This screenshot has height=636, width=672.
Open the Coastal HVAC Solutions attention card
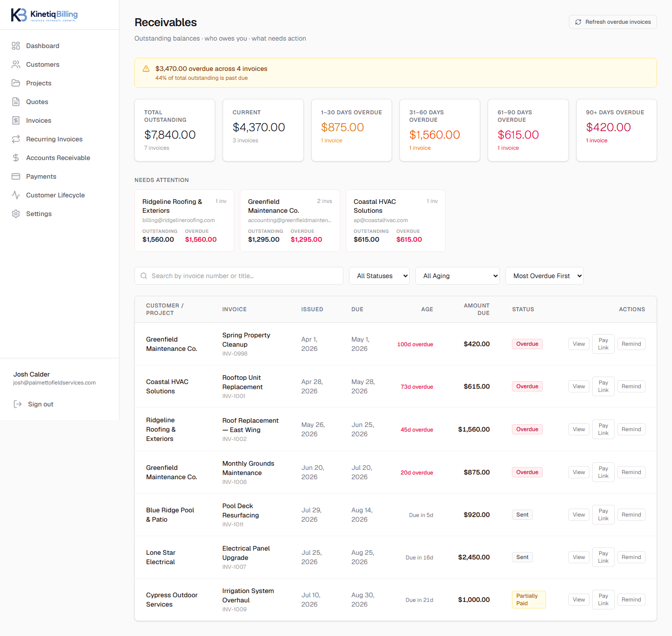396,221
